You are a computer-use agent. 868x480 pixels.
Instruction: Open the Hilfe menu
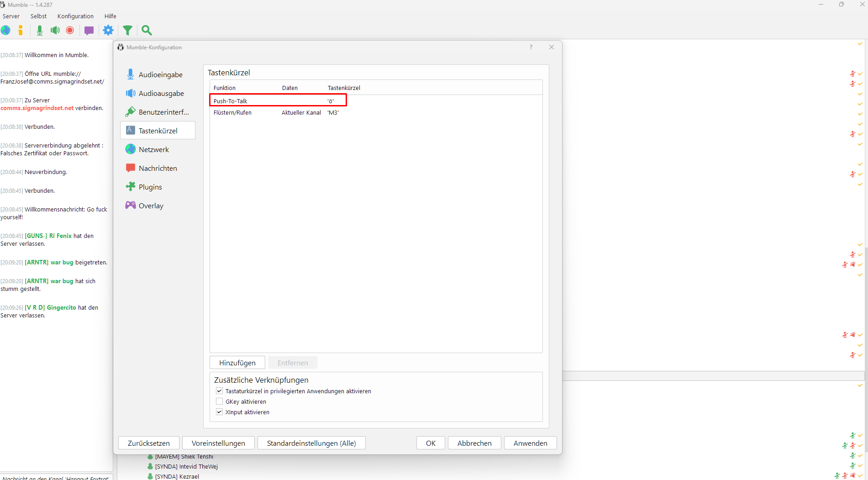coord(110,16)
